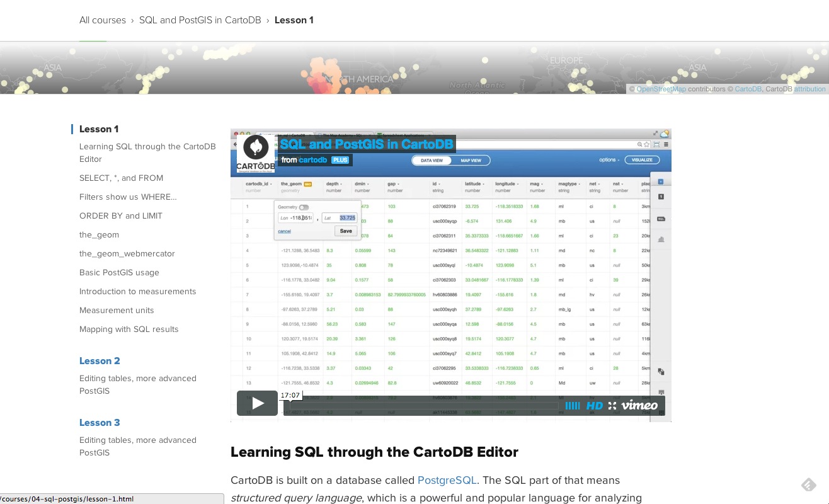This screenshot has width=829, height=504.
Task: Go to All courses breadcrumb
Action: click(103, 20)
